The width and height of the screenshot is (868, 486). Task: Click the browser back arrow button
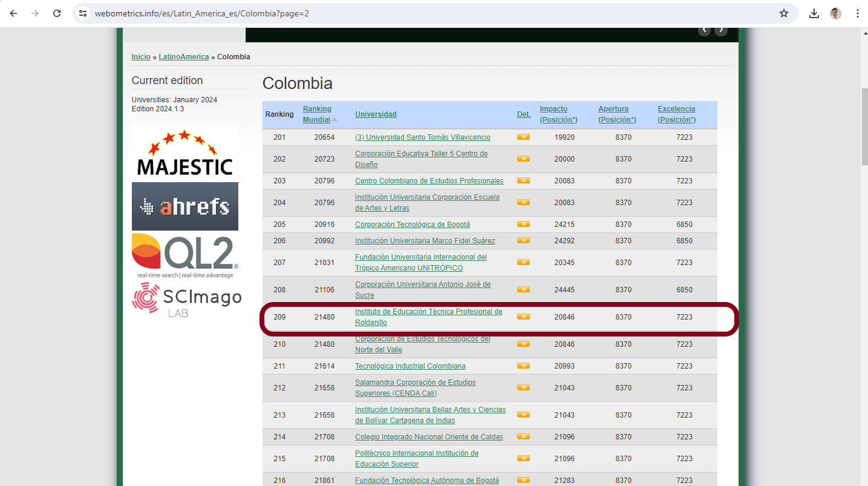[x=13, y=13]
